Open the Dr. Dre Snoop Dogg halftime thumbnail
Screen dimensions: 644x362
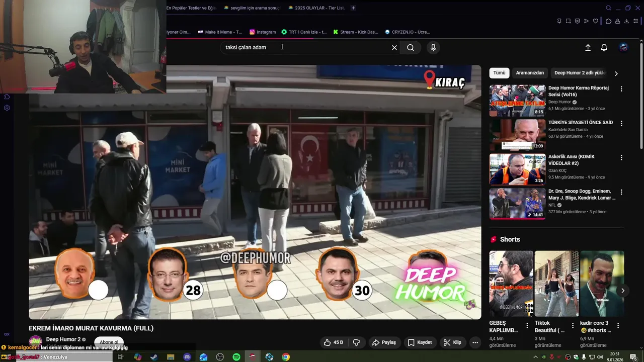click(x=517, y=204)
